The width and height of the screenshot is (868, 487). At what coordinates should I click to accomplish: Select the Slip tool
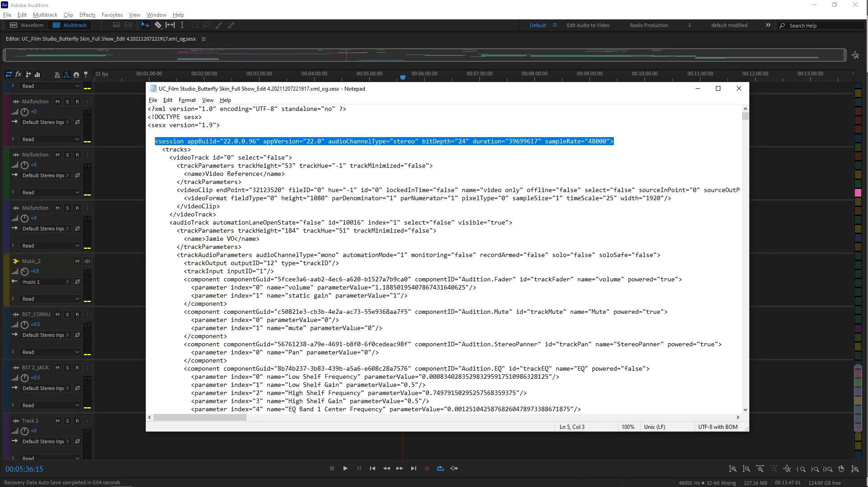170,25
